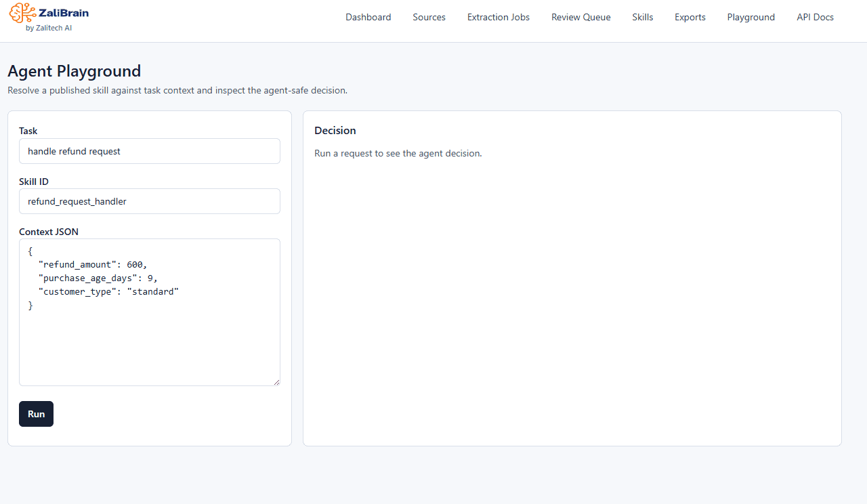Click the Context JSON label

[x=49, y=232]
